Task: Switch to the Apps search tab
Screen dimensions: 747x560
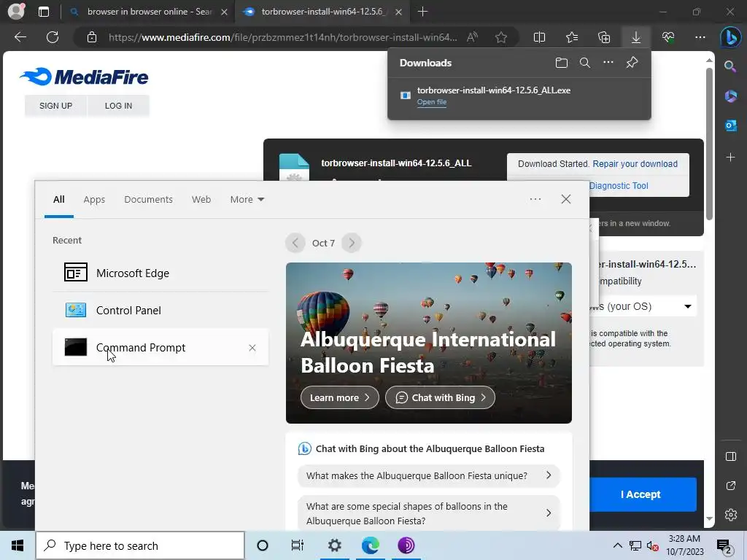Action: (94, 200)
